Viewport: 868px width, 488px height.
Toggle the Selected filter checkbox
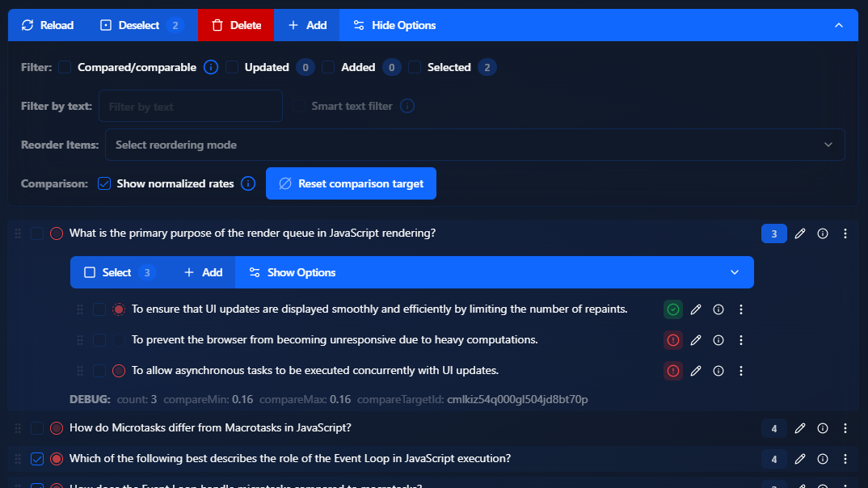[414, 68]
